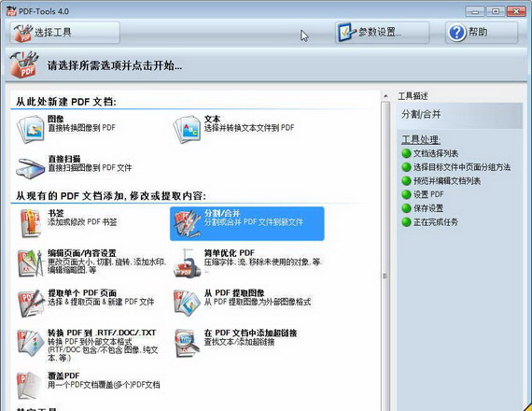532x411 pixels.
Task: Open the 图像 image-to-PDF tool icon
Action: [31, 129]
